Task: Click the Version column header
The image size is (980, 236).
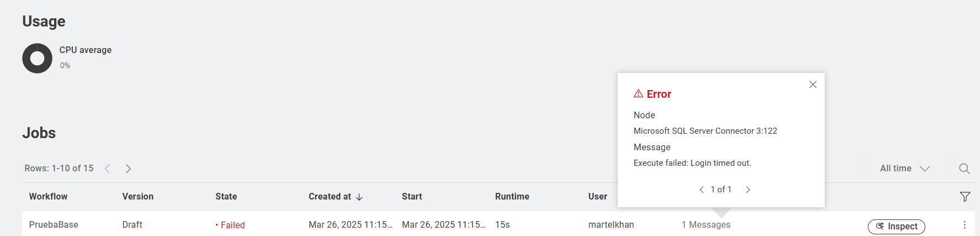Action: (138, 197)
